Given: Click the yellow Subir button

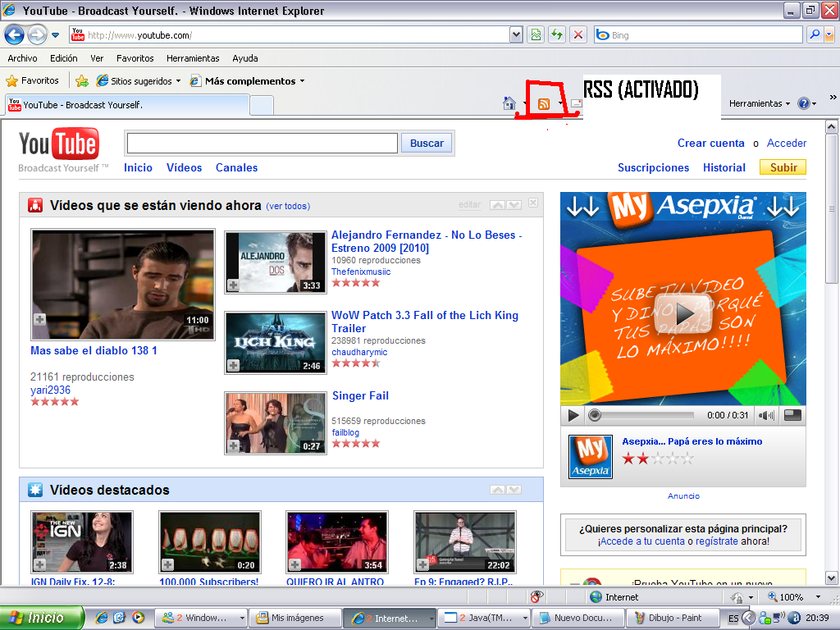Looking at the screenshot, I should 783,167.
